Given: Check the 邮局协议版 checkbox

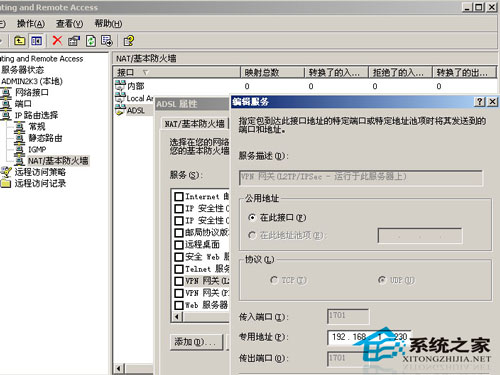Looking at the screenshot, I should pyautogui.click(x=179, y=233).
